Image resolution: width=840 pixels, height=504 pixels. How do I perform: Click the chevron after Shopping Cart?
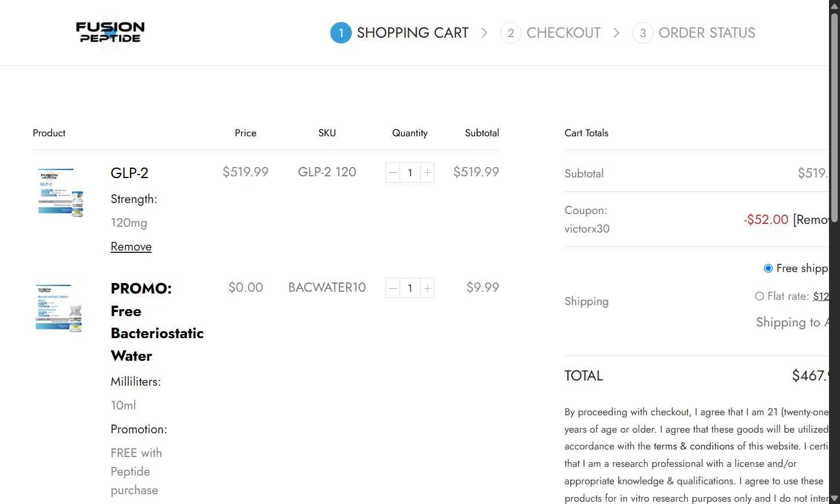click(484, 33)
